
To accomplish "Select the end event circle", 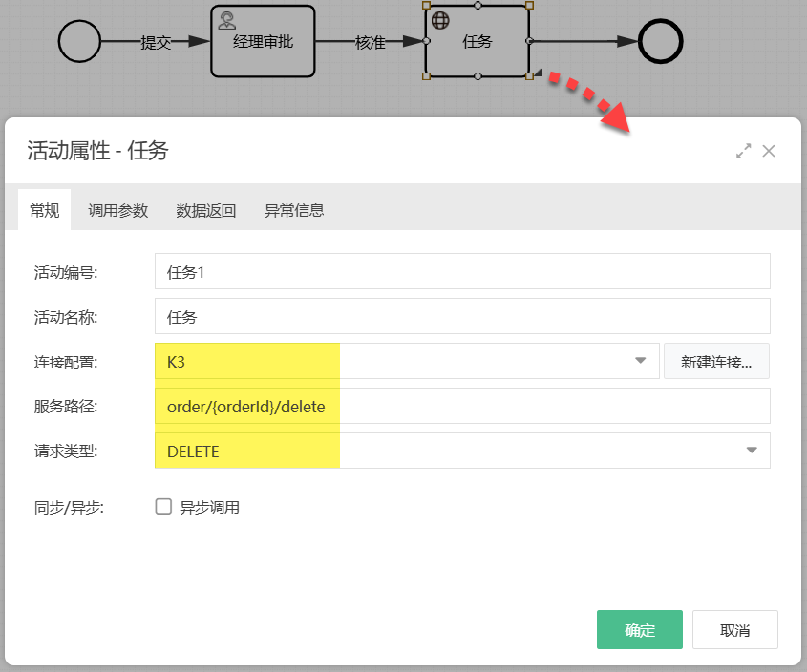I will click(x=661, y=42).
